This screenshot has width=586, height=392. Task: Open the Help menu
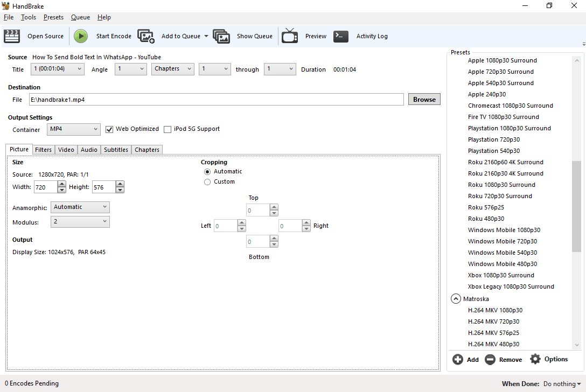pyautogui.click(x=104, y=17)
